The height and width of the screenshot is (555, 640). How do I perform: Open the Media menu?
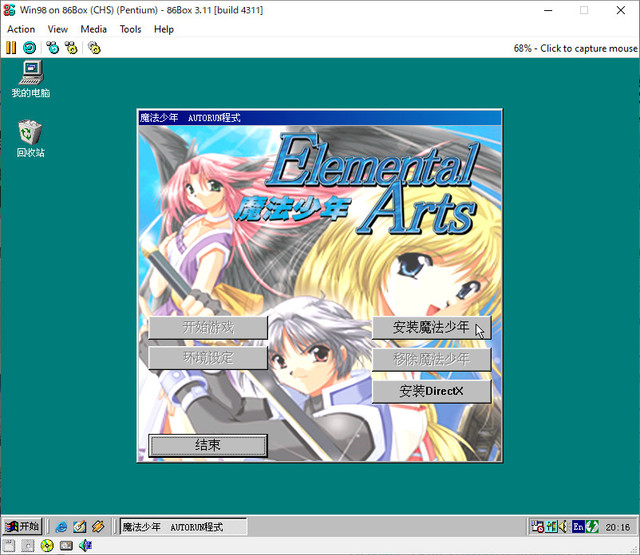[93, 29]
